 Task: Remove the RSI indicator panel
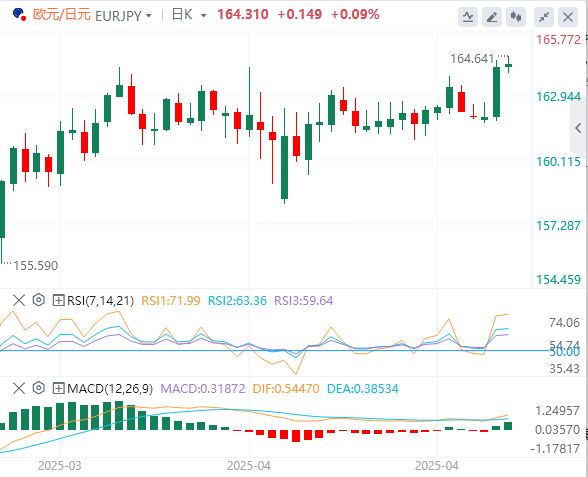[x=19, y=300]
